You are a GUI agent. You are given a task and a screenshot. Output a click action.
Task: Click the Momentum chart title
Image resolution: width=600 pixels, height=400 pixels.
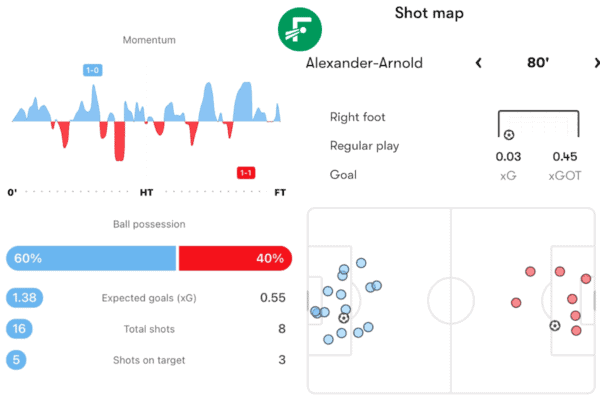point(149,40)
